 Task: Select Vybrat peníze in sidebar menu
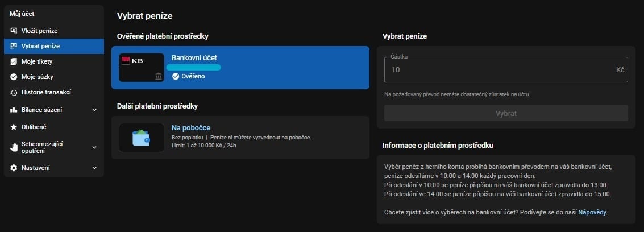click(54, 46)
